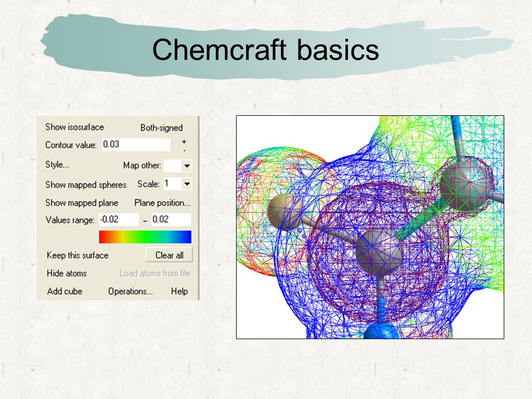Click the molecule isosurface image

point(370,227)
